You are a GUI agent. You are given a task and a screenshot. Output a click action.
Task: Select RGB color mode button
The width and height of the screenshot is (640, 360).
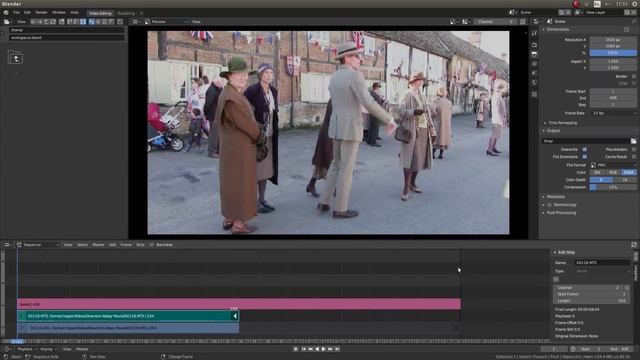coord(613,172)
